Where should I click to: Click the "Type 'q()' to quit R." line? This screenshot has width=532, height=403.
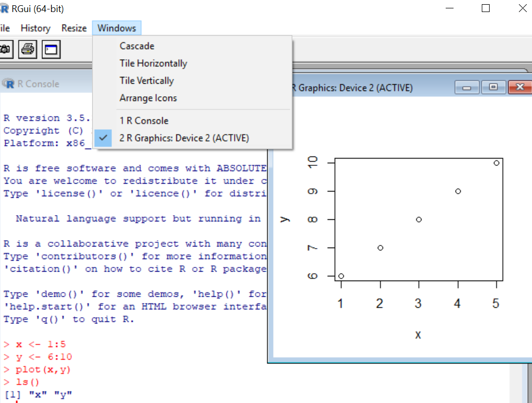69,319
